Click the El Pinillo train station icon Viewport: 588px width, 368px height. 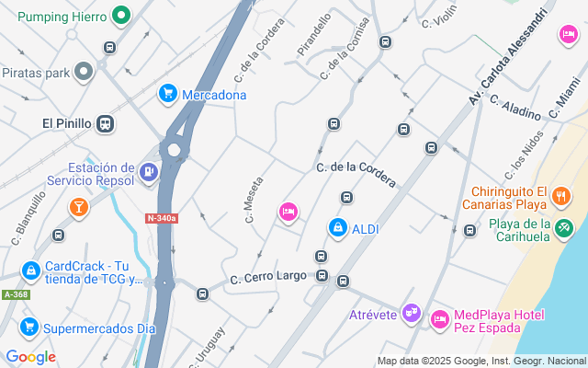click(x=105, y=124)
